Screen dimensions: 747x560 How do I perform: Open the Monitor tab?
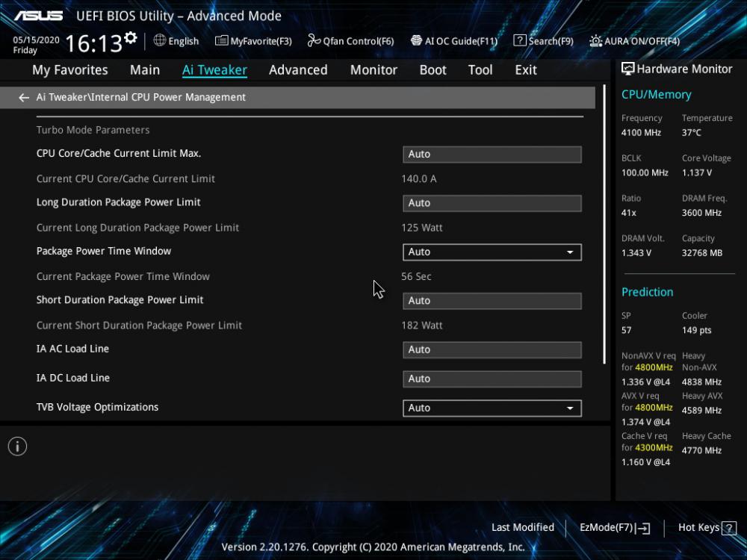(x=373, y=70)
